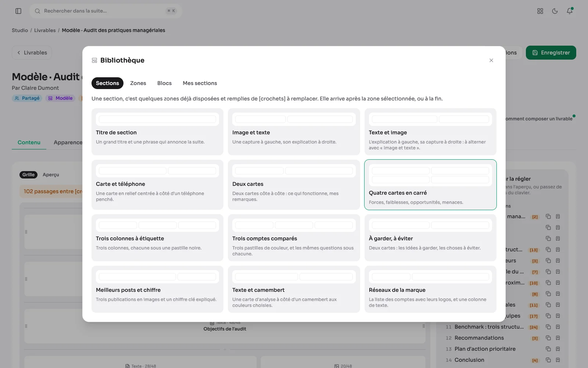Open Studio in the breadcrumb
This screenshot has height=368, width=588.
20,30
